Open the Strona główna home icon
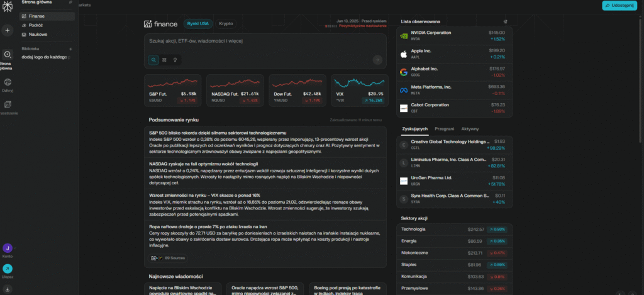Viewport: 644px width, 295px height. point(8,55)
